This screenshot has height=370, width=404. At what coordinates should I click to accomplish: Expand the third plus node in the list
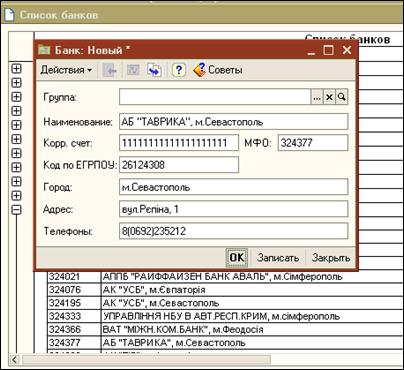point(16,97)
